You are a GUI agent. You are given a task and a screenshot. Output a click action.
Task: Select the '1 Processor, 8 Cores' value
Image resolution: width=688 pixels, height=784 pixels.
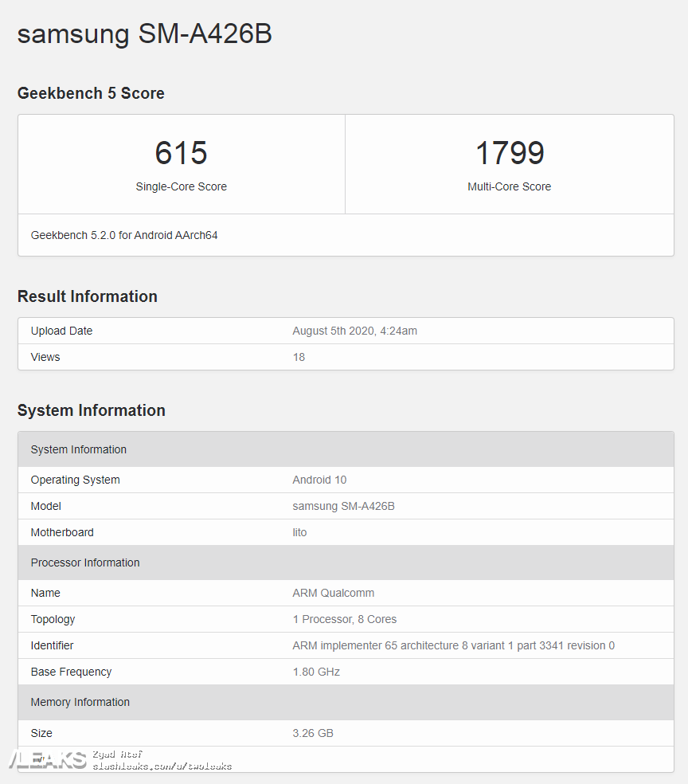click(344, 619)
